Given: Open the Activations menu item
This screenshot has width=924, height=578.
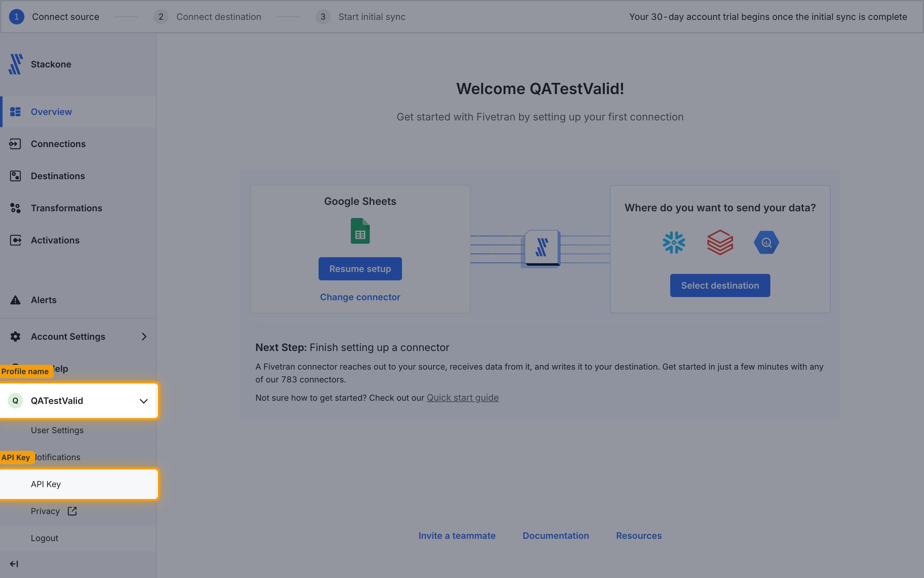Looking at the screenshot, I should (78, 240).
